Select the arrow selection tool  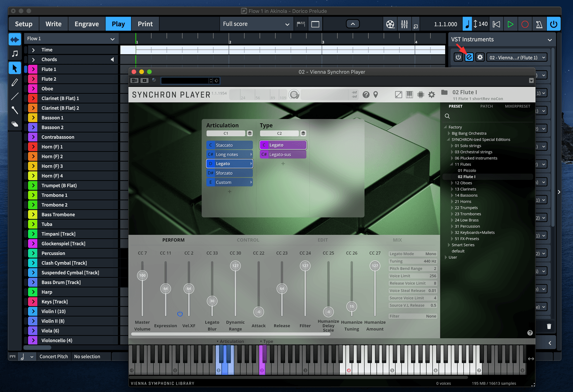(15, 69)
